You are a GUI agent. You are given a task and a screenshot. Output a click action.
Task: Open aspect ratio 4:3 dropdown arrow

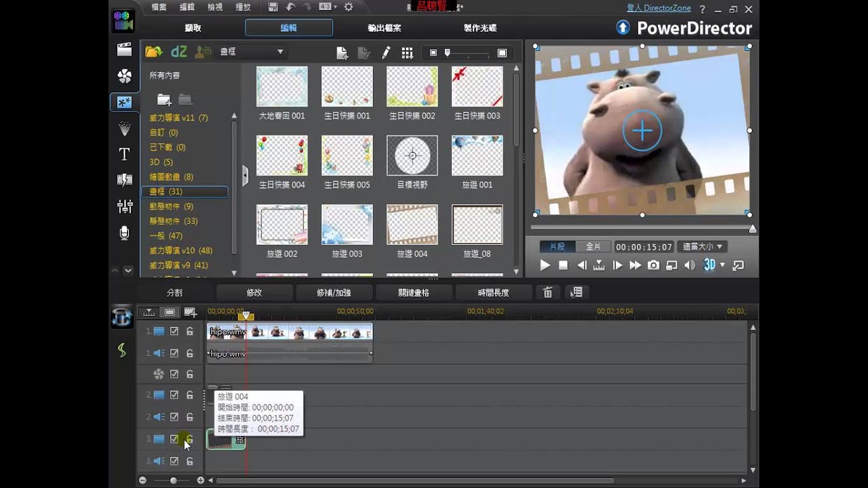[334, 7]
